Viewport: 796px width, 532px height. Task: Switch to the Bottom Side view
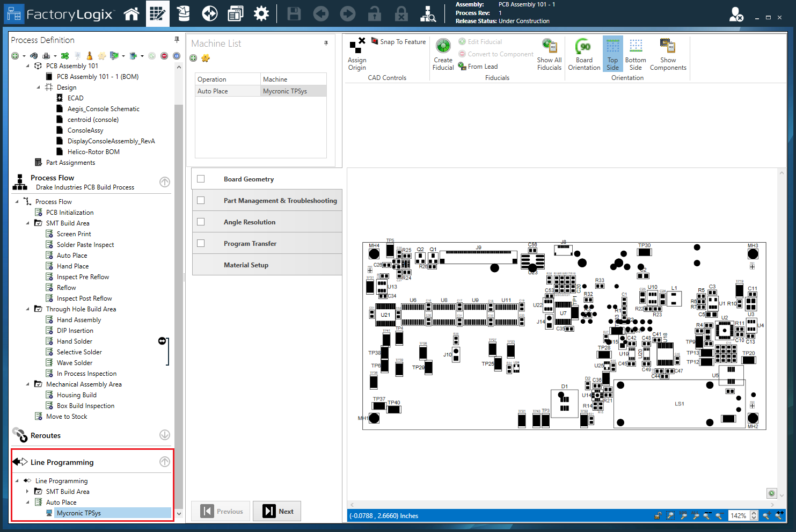(x=635, y=54)
